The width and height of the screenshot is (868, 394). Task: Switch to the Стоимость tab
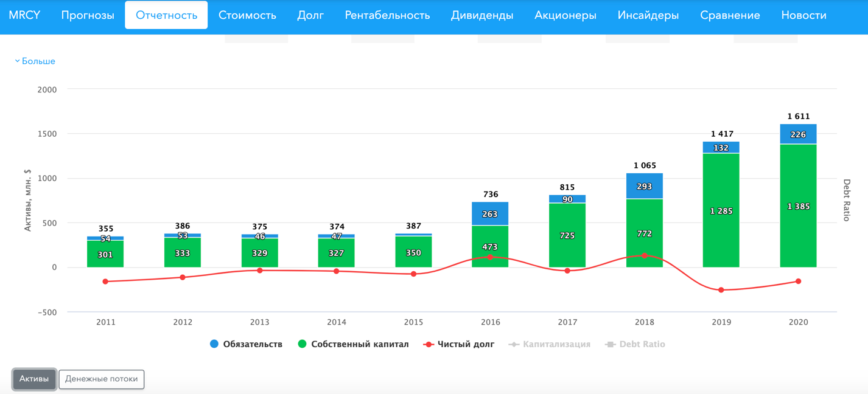(247, 15)
